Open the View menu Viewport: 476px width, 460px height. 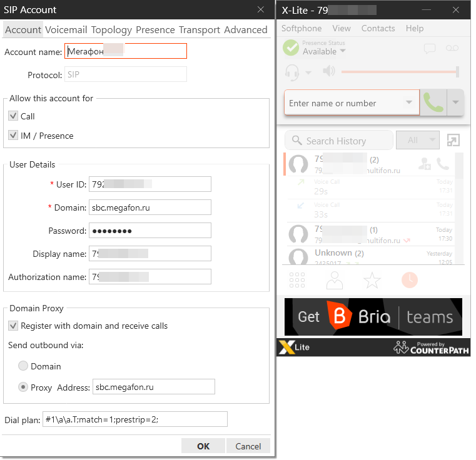click(342, 28)
